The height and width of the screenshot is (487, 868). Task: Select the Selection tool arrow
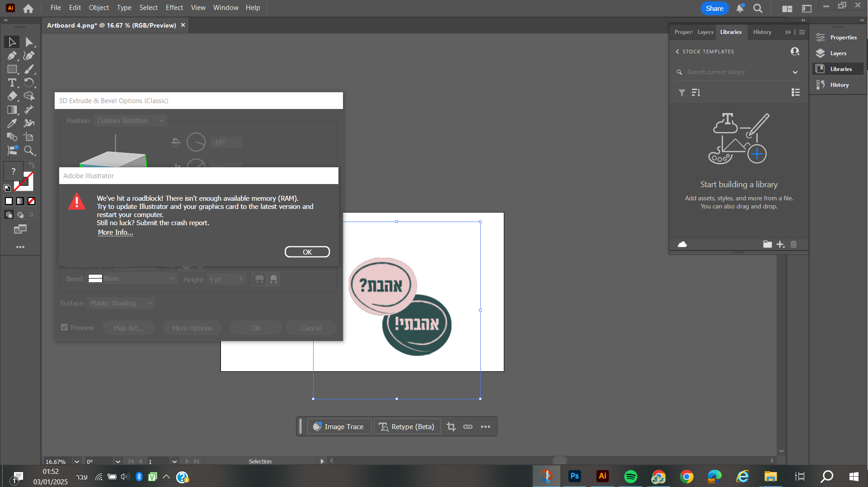[x=12, y=42]
